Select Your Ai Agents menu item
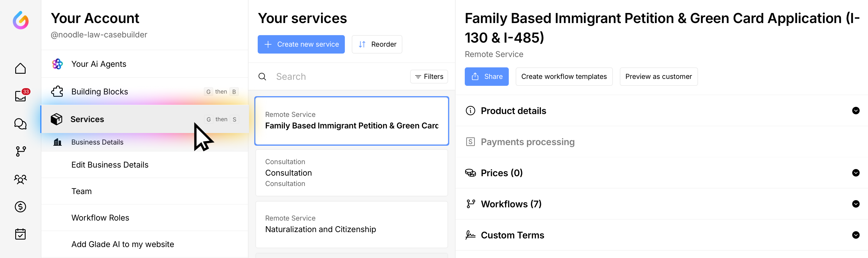 click(x=99, y=64)
